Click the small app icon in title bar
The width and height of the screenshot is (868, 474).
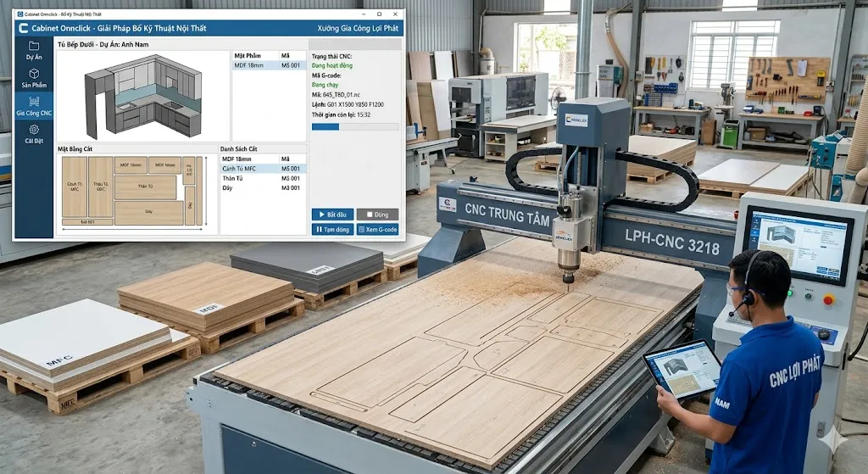pos(20,14)
